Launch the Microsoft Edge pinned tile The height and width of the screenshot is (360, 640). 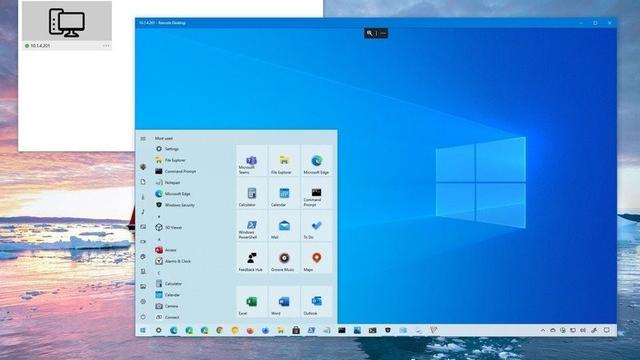(316, 160)
